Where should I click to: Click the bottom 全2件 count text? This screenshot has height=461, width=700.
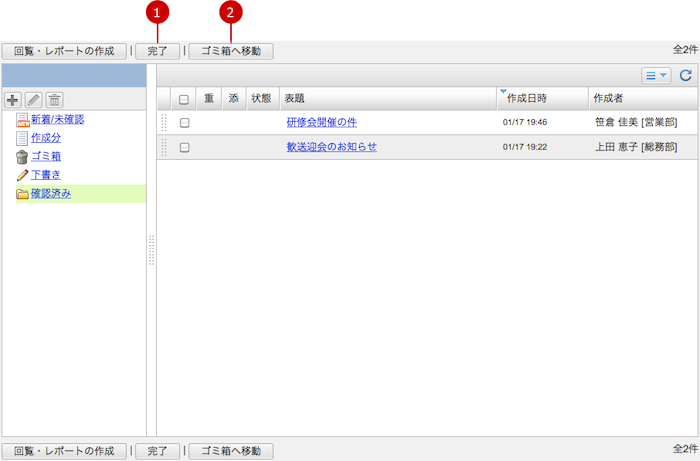(685, 449)
